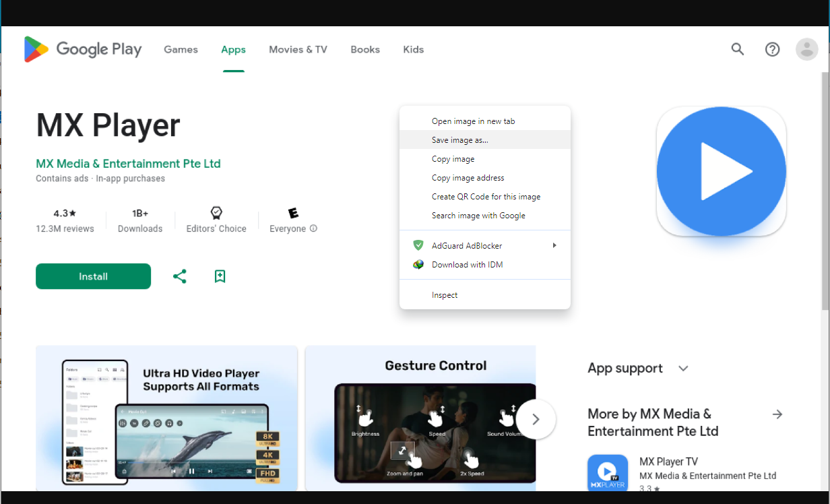830x504 pixels.
Task: Choose Open image in new tab
Action: click(x=485, y=121)
